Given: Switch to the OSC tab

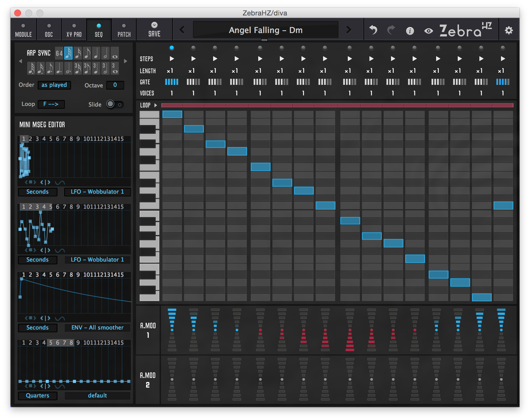Looking at the screenshot, I should (x=49, y=30).
